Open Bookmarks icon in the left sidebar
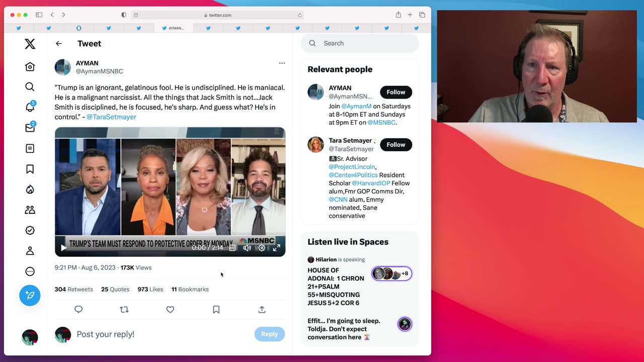Viewport: 644px width, 362px height. click(30, 169)
